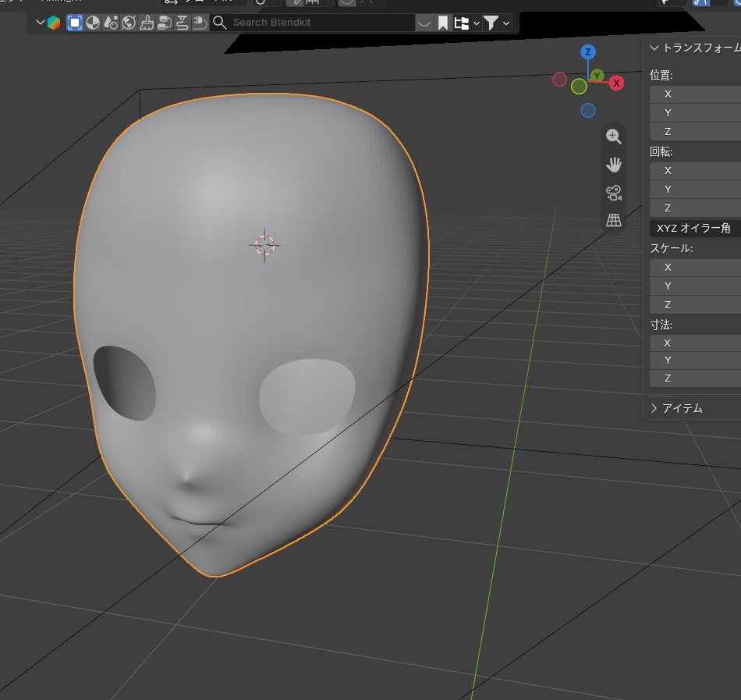741x700 pixels.
Task: Click the hand pan view button
Action: click(x=614, y=165)
